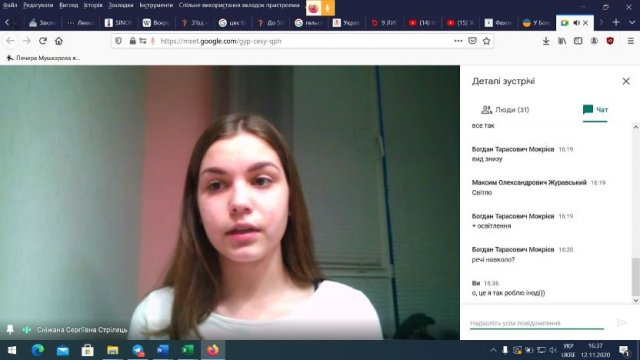
Task: Unpin the video using the pin icon
Action: [x=10, y=329]
